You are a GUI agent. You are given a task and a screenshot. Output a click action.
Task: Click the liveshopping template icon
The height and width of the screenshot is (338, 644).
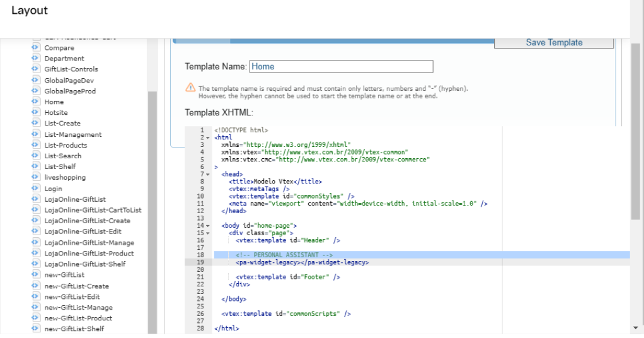coord(35,177)
